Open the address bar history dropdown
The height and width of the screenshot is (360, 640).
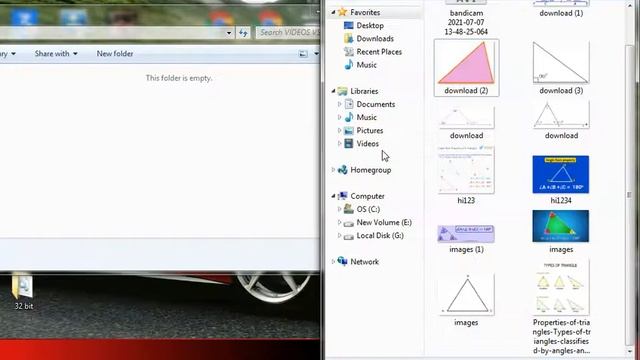click(x=229, y=33)
